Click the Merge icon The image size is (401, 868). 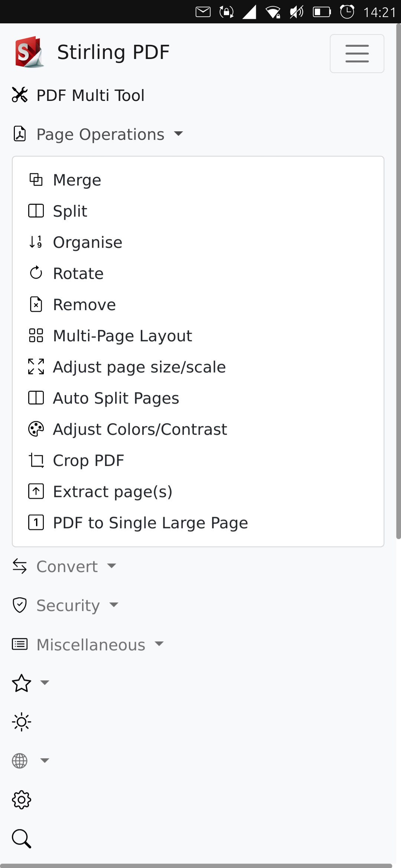[36, 180]
